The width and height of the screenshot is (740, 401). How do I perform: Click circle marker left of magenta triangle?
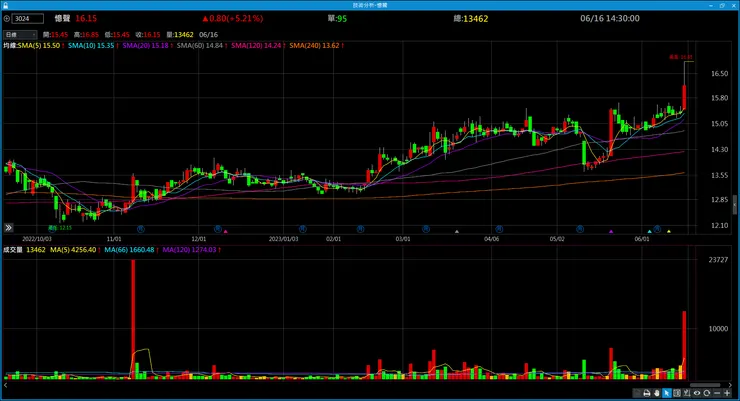pos(218,229)
